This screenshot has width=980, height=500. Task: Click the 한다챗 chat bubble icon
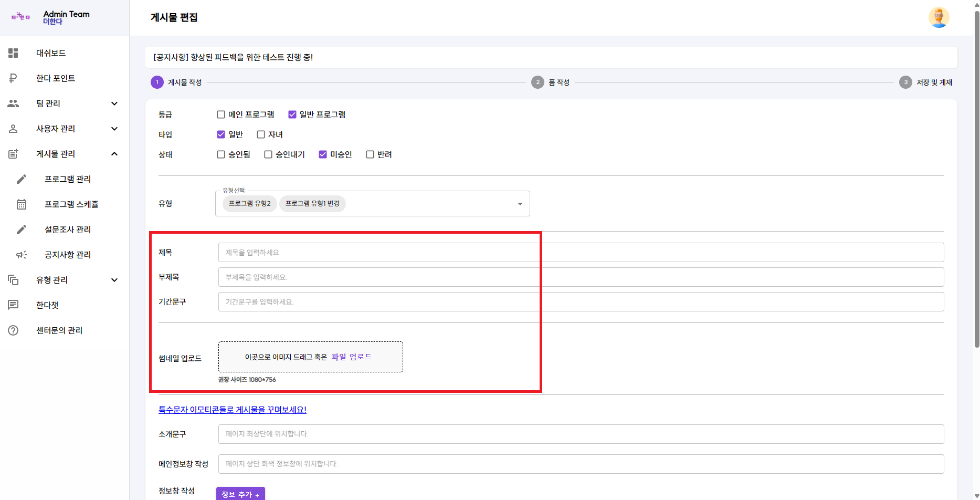13,305
